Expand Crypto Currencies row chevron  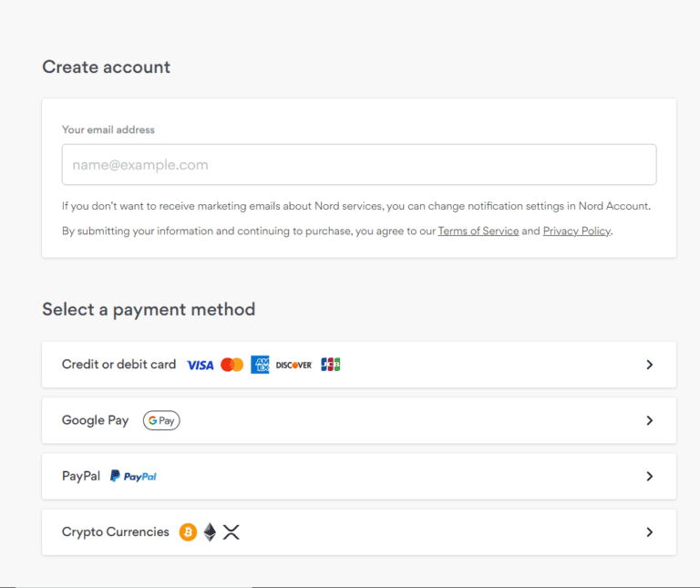(x=649, y=532)
